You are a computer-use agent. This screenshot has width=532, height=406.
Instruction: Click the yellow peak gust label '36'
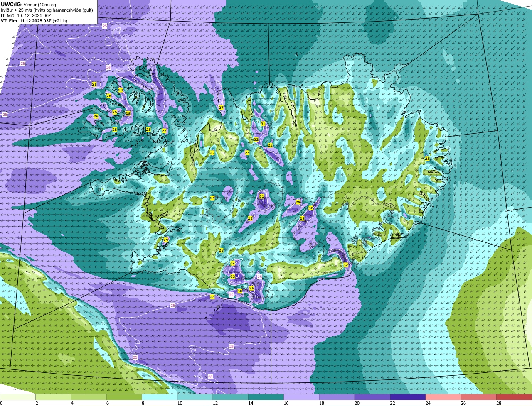251,288
